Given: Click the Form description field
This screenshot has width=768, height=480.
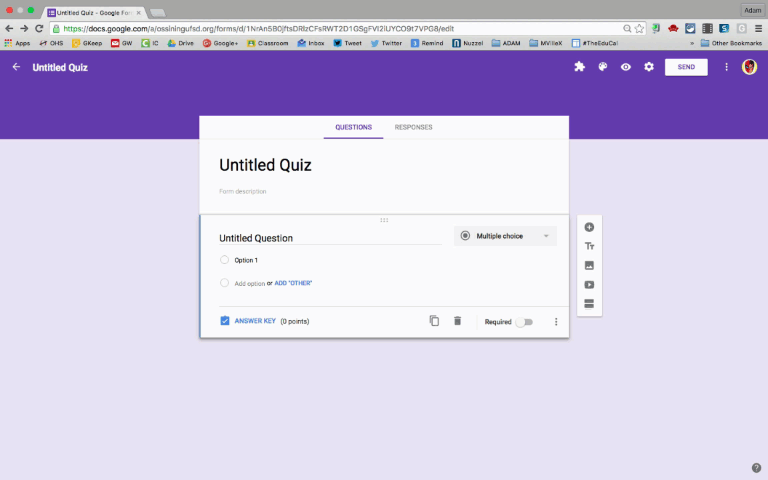Looking at the screenshot, I should [x=242, y=192].
